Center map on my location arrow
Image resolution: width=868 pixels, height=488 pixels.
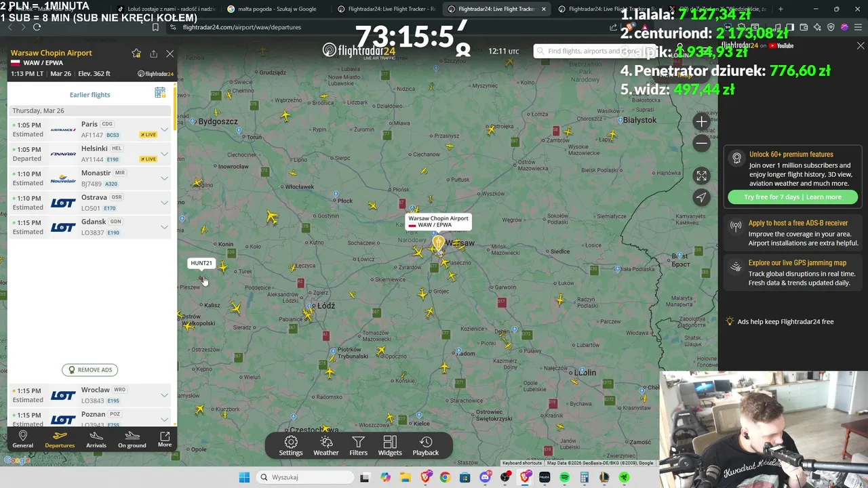(701, 197)
